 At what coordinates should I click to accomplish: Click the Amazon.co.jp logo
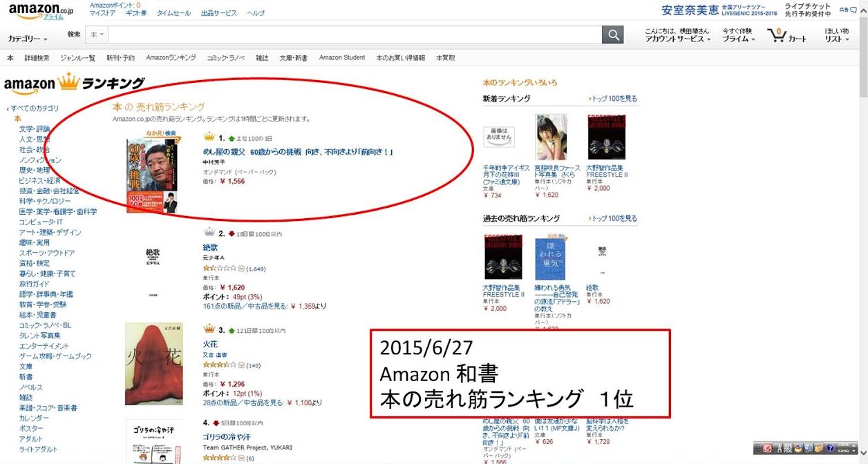[x=36, y=11]
